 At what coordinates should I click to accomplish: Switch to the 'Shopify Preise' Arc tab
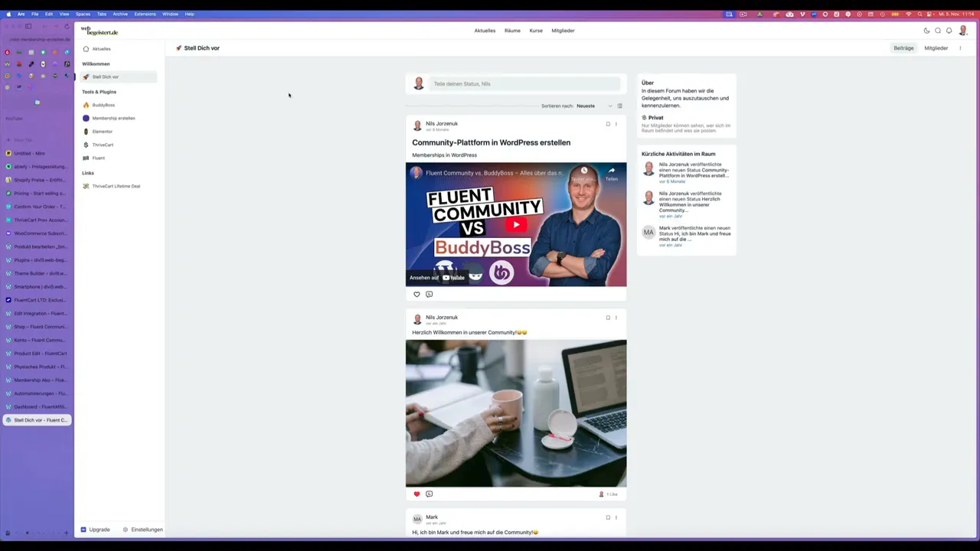(37, 180)
